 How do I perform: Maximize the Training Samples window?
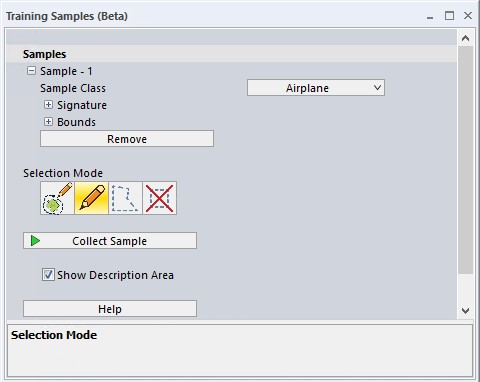[449, 16]
